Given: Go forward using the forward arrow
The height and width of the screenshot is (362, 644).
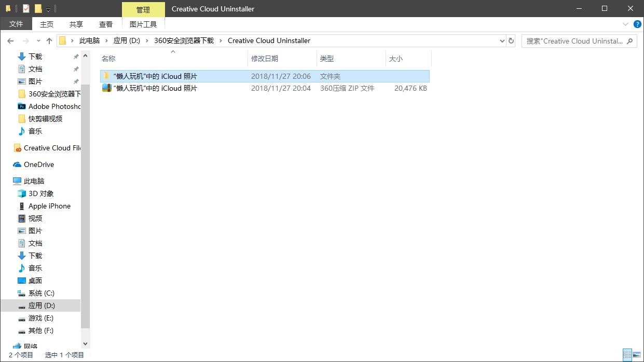Looking at the screenshot, I should 26,40.
